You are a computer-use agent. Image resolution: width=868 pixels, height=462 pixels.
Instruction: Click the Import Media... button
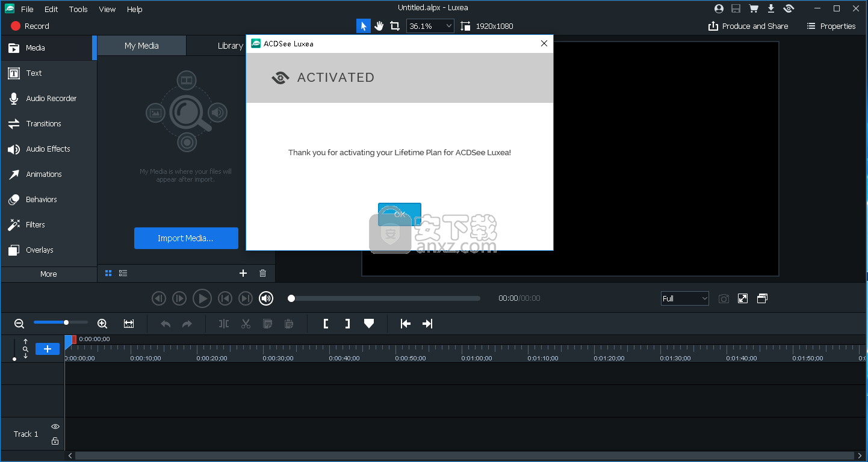coord(186,238)
